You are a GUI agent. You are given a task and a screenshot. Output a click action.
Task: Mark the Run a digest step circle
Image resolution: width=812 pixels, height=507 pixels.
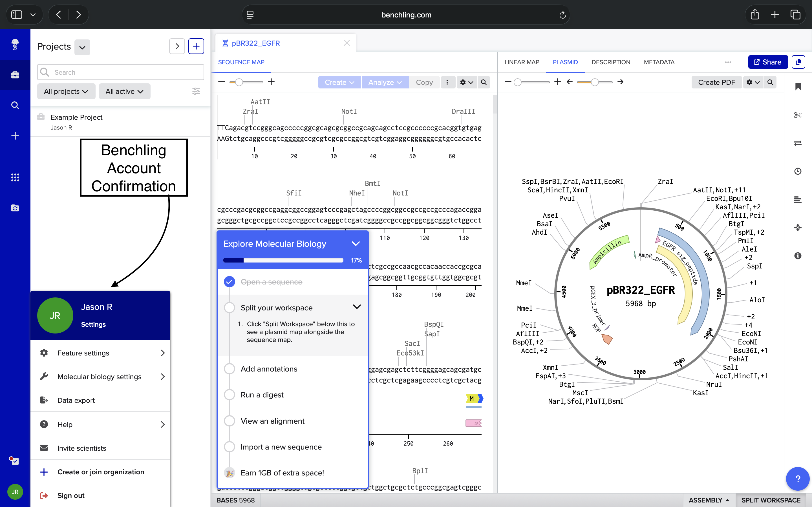point(230,395)
